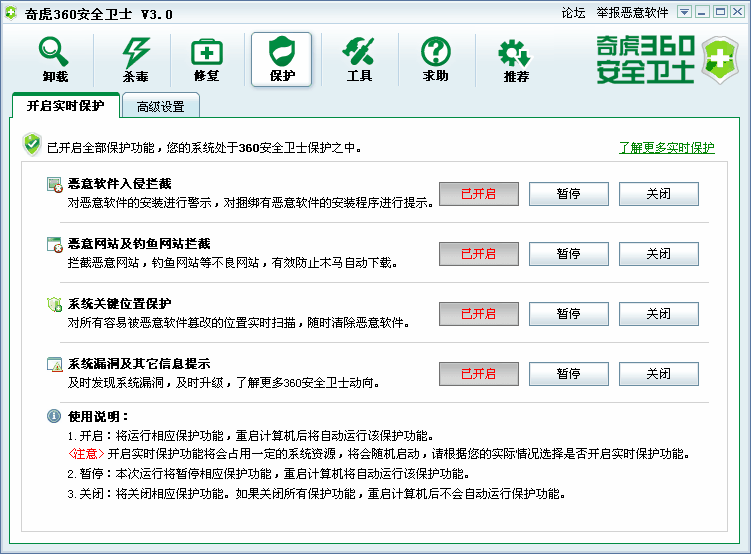Turn off 系统漏洞及其它信息提示 with 关闭
Screen dimensions: 751x554
659,373
